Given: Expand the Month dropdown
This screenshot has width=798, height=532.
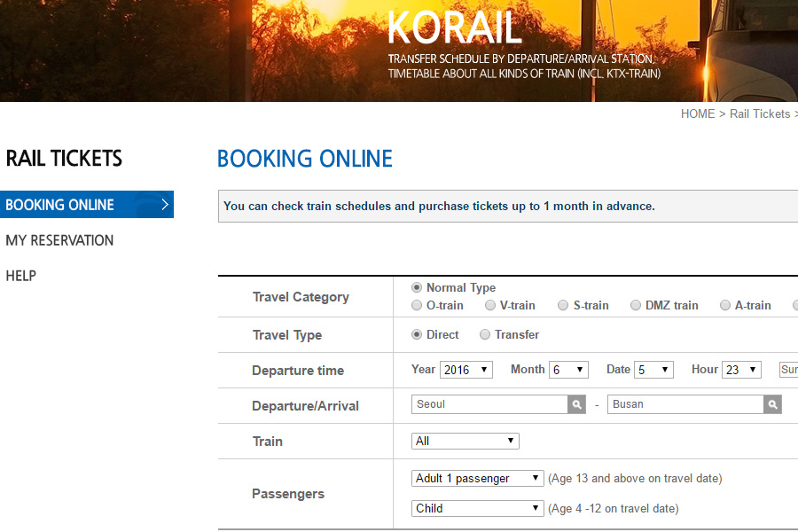Looking at the screenshot, I should [568, 370].
